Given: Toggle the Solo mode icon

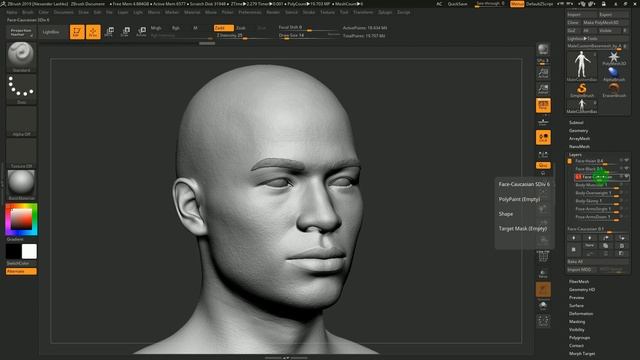Looking at the screenshot, I should (x=543, y=306).
